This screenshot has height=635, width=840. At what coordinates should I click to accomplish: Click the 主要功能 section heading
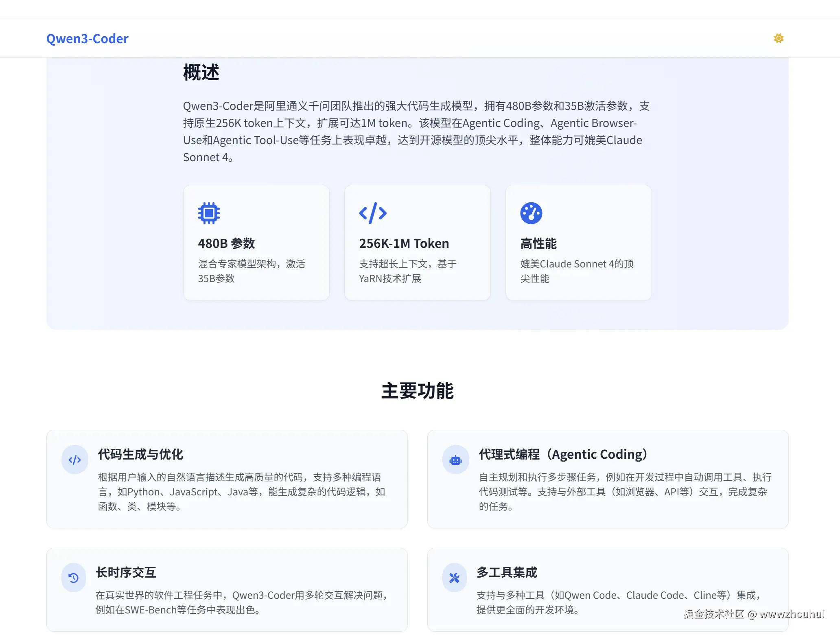[418, 391]
